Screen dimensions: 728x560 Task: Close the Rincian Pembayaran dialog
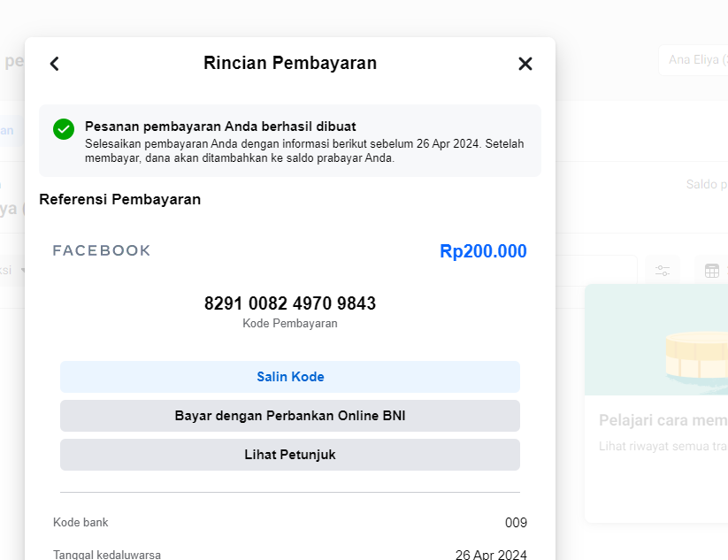[x=525, y=64]
